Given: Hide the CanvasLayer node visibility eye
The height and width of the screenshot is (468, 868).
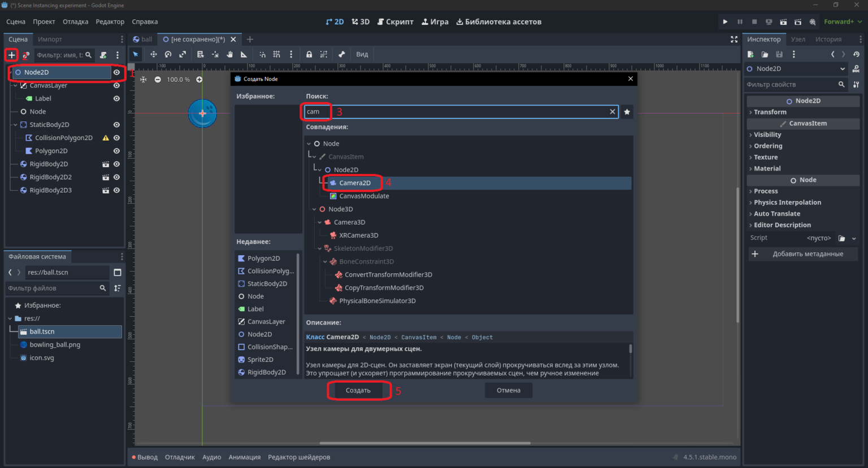Looking at the screenshot, I should pos(116,85).
